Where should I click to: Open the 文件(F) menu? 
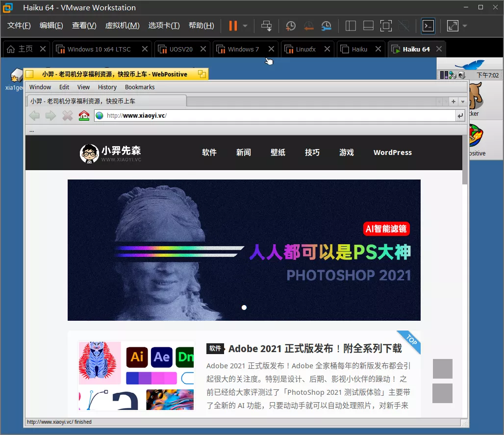(19, 26)
